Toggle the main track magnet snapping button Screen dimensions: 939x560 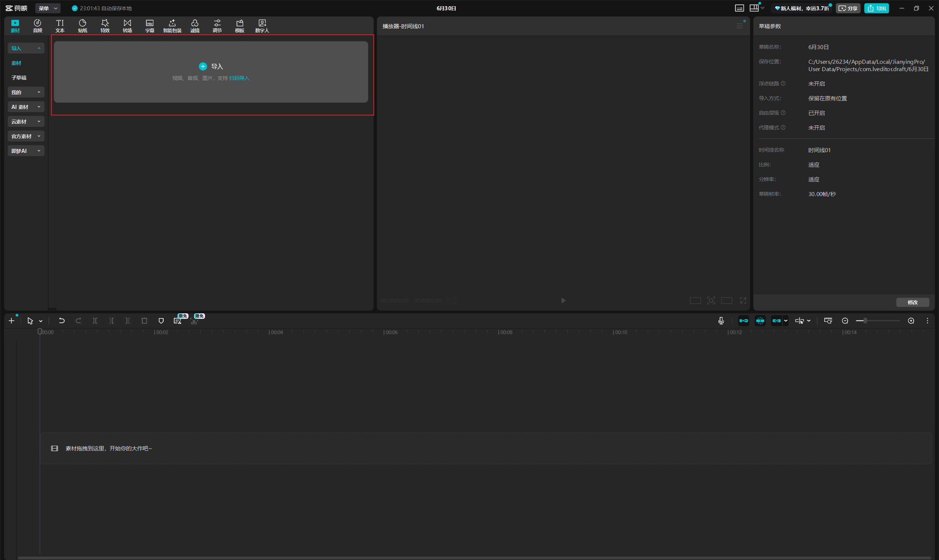pyautogui.click(x=743, y=321)
